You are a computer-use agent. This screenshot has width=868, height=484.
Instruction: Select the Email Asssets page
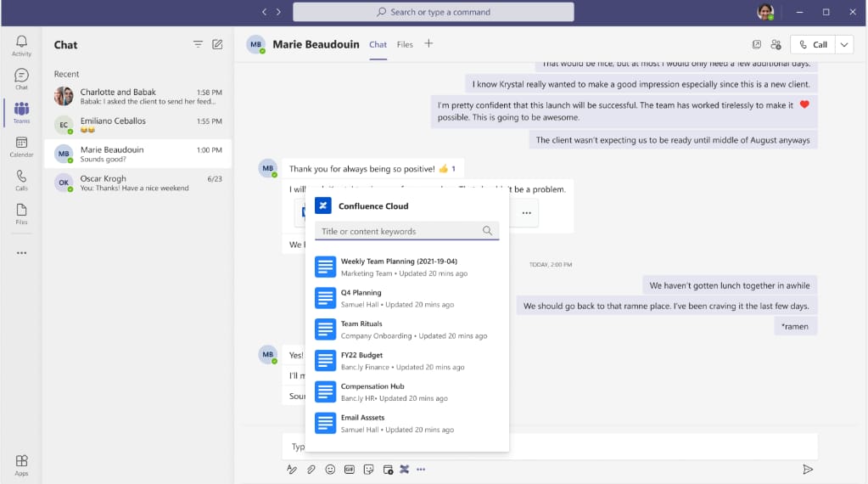(407, 423)
